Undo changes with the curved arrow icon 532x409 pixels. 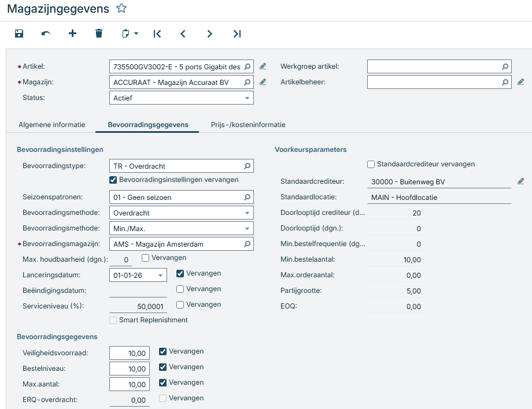click(46, 33)
